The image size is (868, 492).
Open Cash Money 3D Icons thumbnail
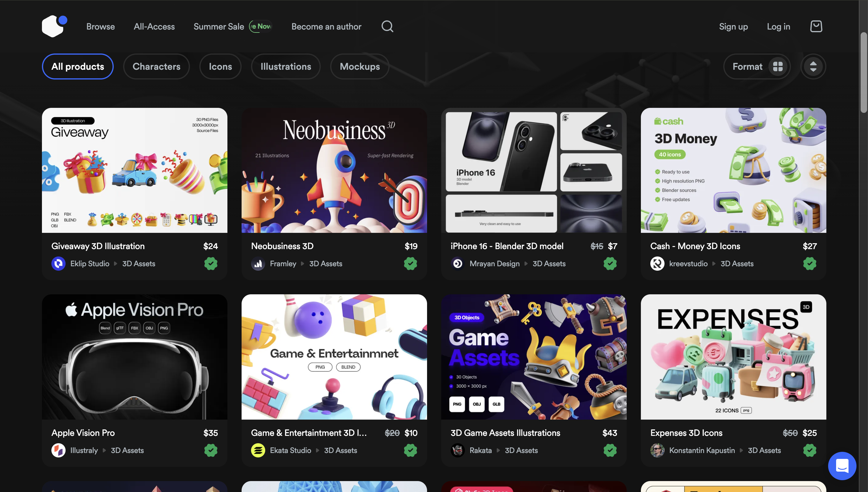tap(733, 170)
